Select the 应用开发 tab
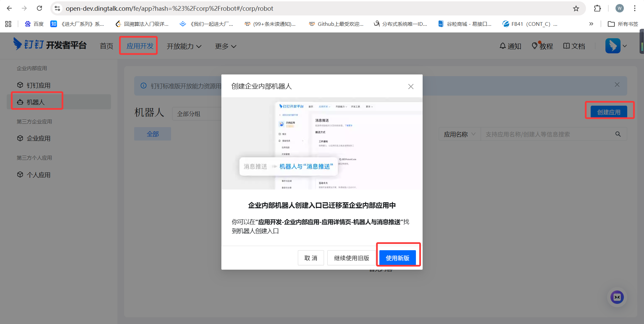Viewport: 644px width, 324px height. (140, 46)
